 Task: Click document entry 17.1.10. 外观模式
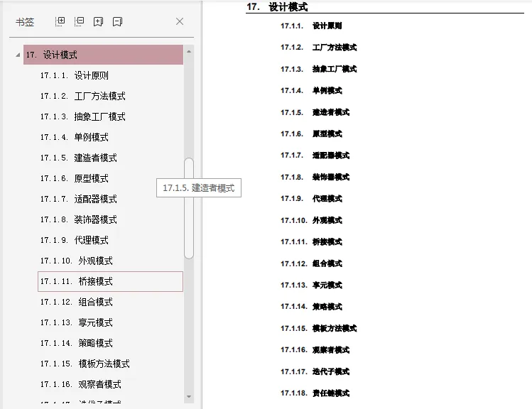pos(311,220)
